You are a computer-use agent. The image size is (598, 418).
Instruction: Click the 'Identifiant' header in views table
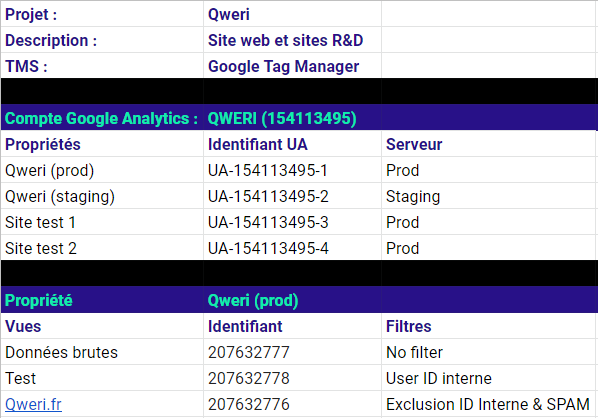[x=293, y=326]
